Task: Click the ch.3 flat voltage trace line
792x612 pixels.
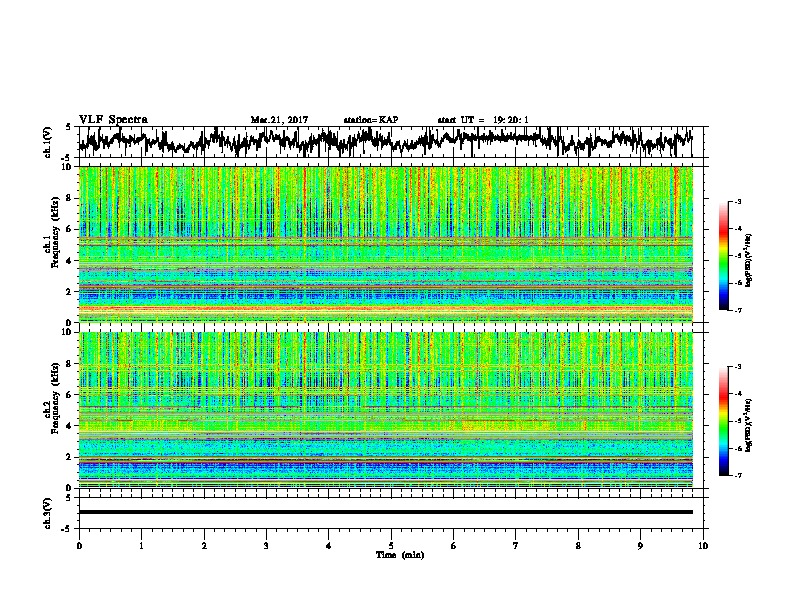Action: tap(385, 512)
